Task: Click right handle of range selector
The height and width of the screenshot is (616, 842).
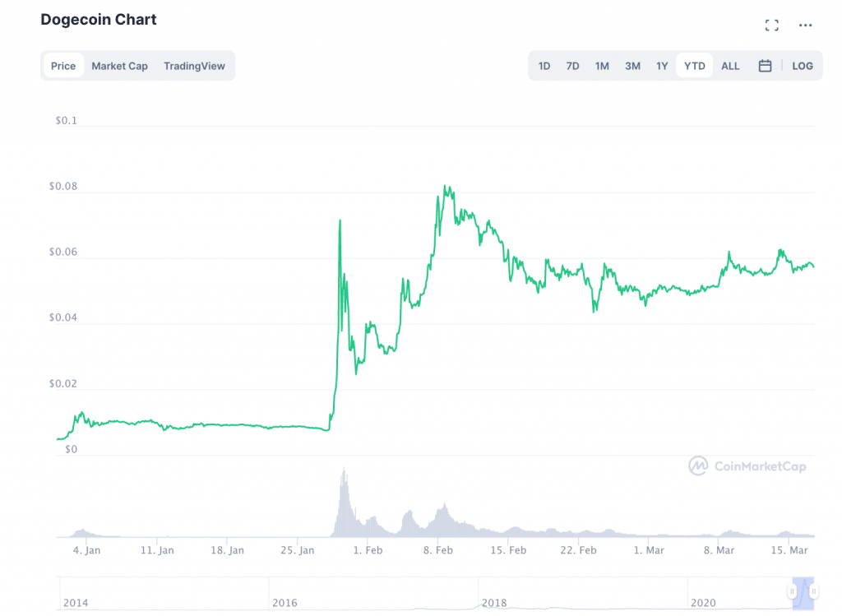Action: point(812,591)
